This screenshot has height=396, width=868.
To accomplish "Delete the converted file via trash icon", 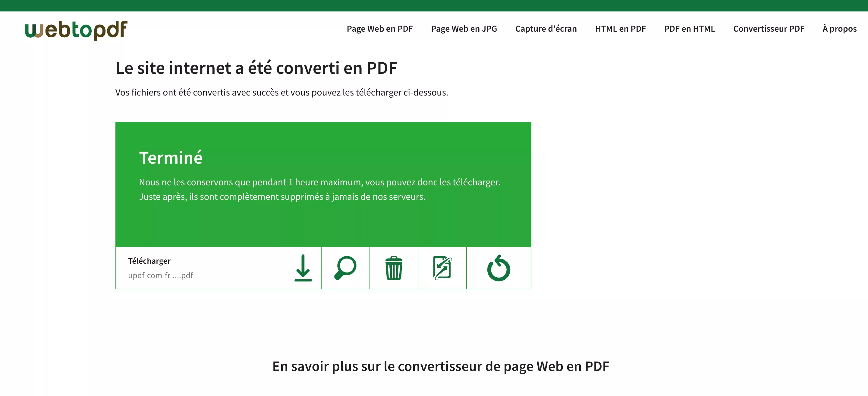I will point(394,268).
